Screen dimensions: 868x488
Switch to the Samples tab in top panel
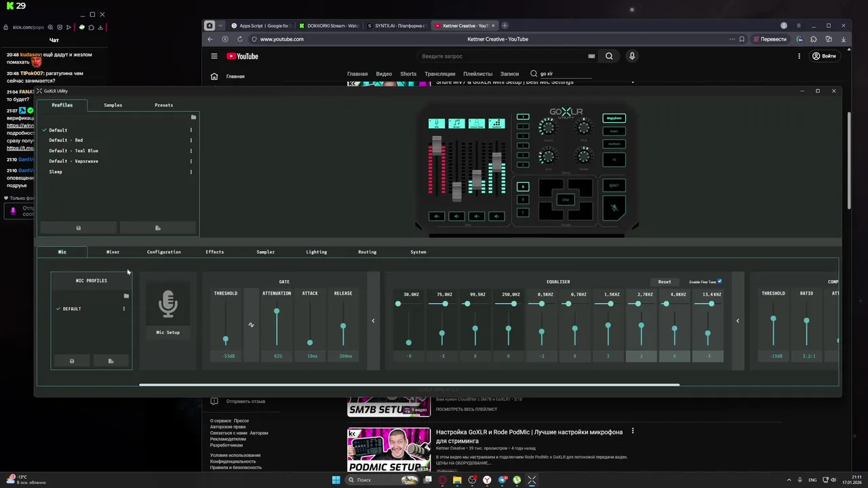tap(113, 105)
